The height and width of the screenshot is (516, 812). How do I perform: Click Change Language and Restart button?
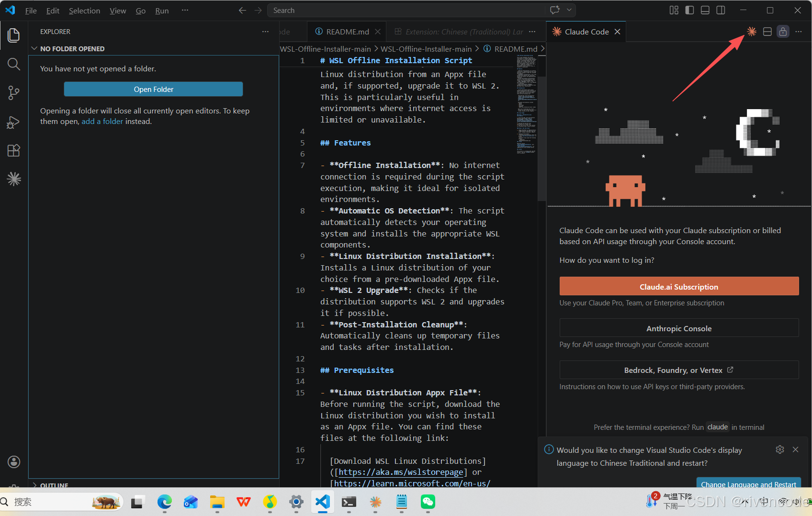[x=748, y=482]
